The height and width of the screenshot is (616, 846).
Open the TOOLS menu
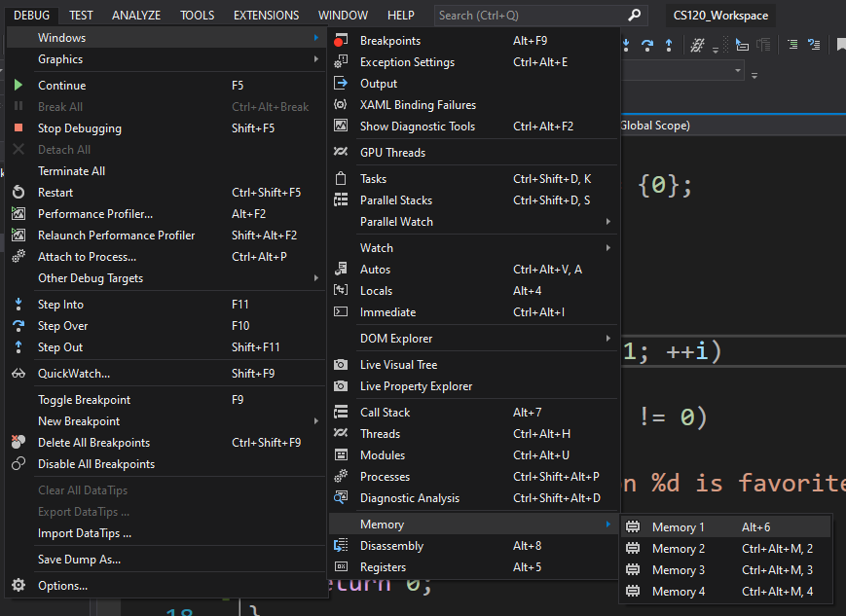[197, 16]
